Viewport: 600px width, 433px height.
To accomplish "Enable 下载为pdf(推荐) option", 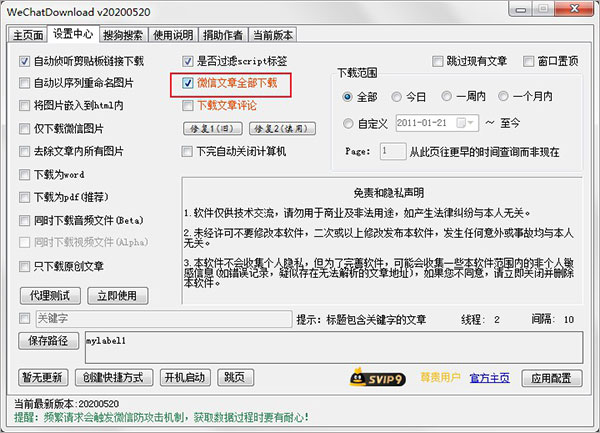I will (x=24, y=197).
